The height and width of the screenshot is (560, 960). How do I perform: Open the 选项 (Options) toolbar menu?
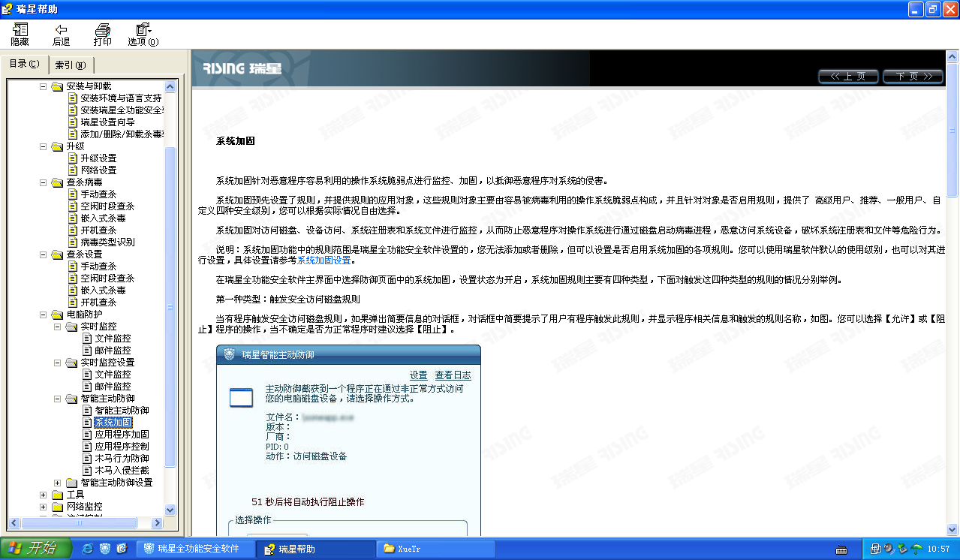tap(143, 35)
